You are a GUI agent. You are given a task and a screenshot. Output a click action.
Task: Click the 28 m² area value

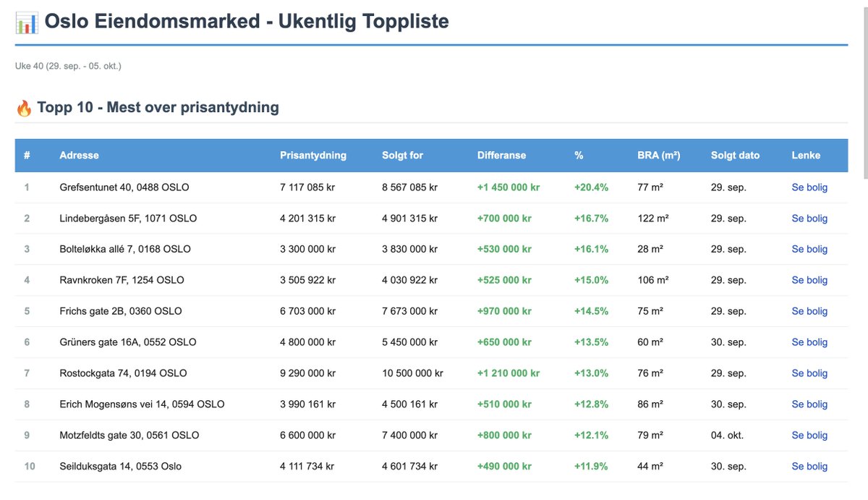click(650, 249)
